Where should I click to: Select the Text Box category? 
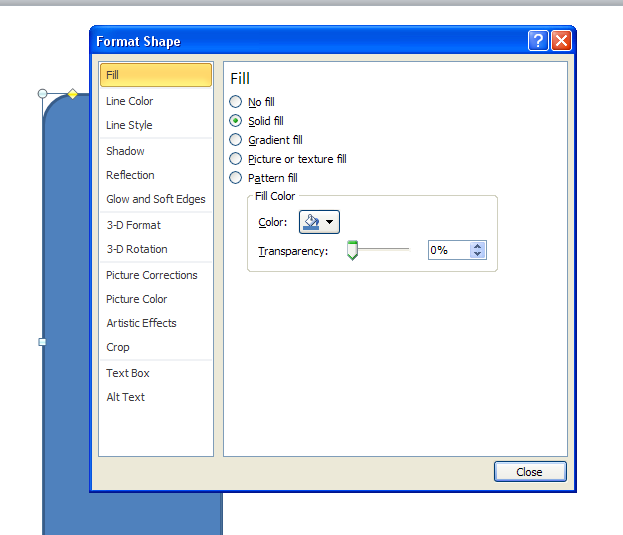tap(128, 373)
